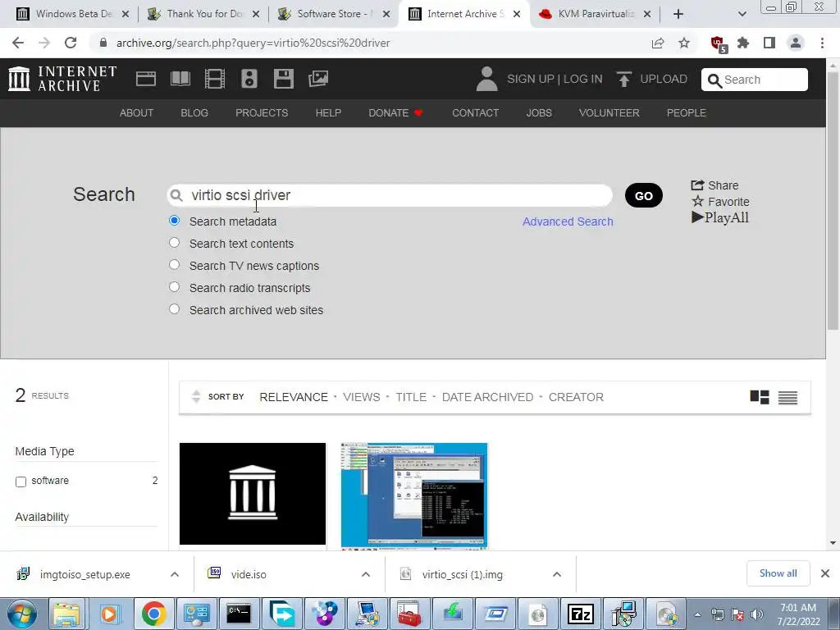
Task: Open 7-Zip from the taskbar
Action: 581,614
